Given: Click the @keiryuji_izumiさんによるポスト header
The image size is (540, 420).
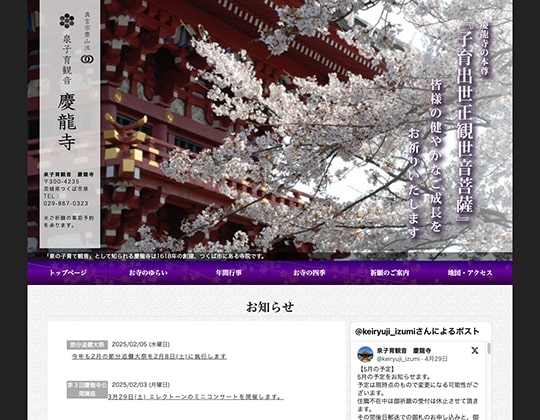Looking at the screenshot, I should 417,331.
